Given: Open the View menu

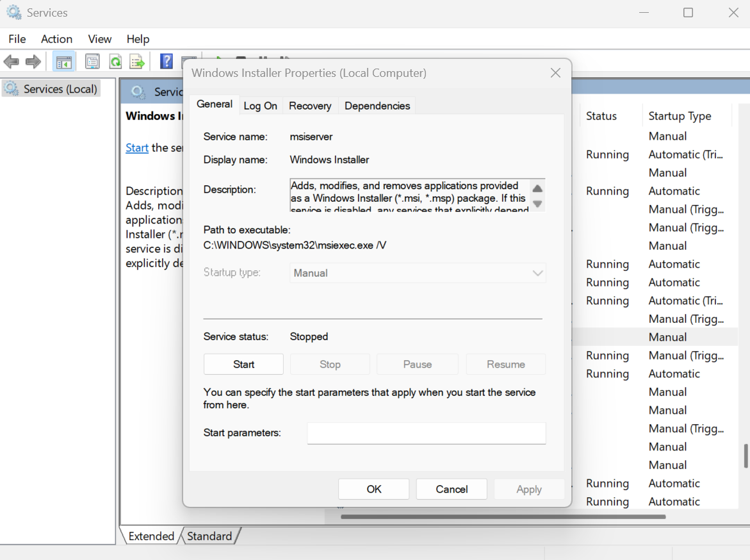Looking at the screenshot, I should coord(99,39).
